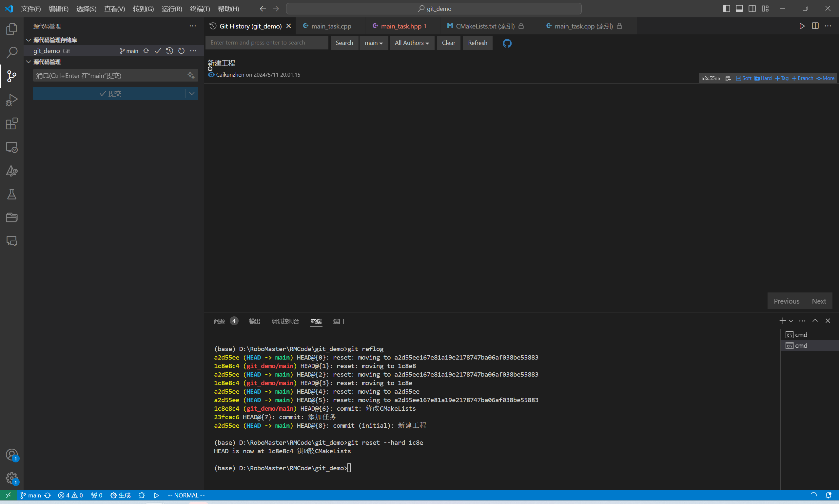Open the Explorer view in activity bar

(x=11, y=29)
